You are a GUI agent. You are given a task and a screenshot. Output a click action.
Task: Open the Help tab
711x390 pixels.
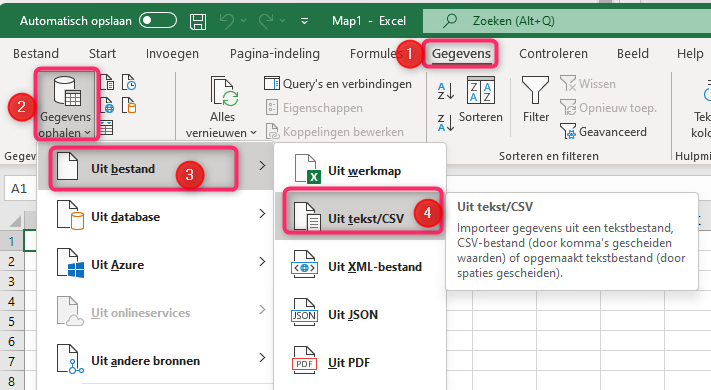tap(690, 54)
